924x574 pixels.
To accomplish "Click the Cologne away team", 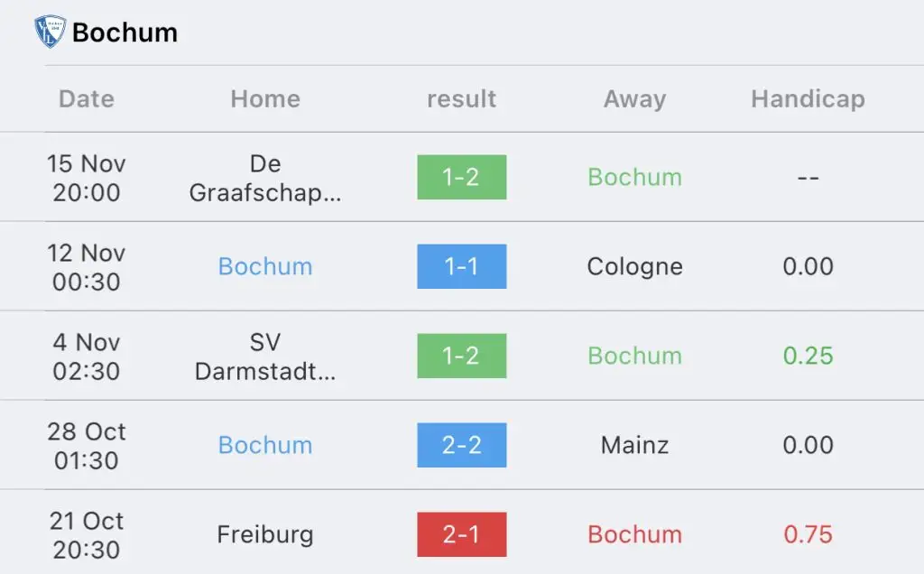I will pyautogui.click(x=634, y=267).
